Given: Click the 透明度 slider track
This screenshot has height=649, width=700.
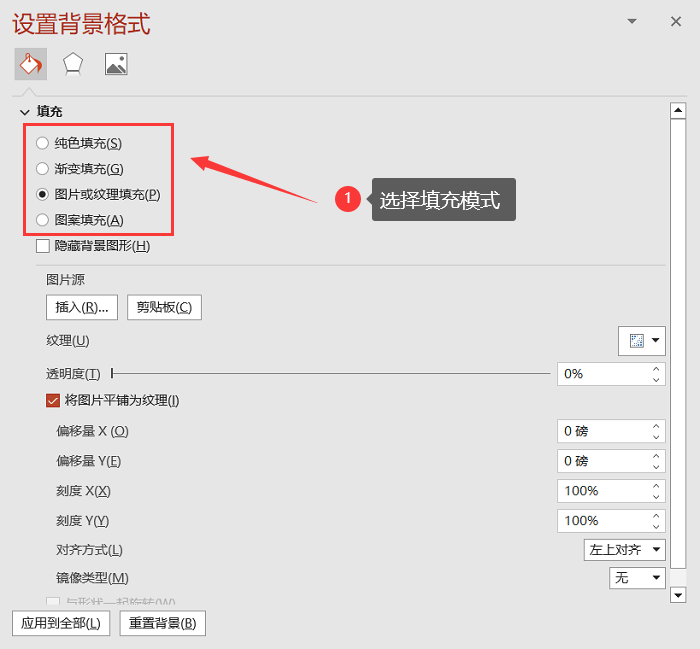Looking at the screenshot, I should click(331, 373).
